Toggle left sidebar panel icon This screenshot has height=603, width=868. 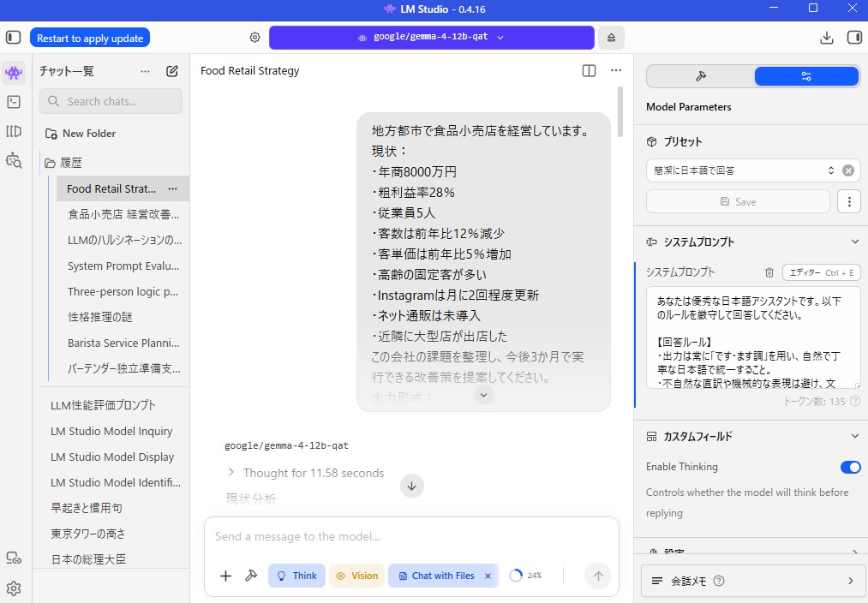[14, 38]
